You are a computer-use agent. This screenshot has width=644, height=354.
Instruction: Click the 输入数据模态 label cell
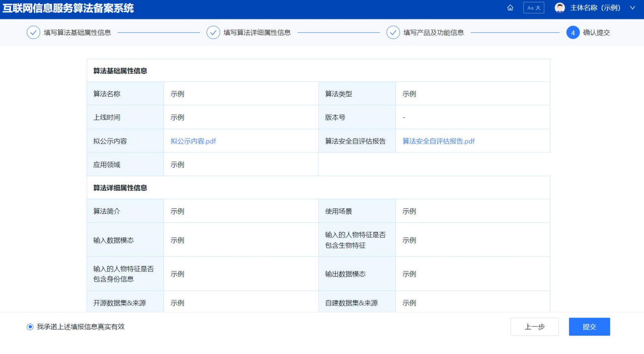click(x=125, y=240)
